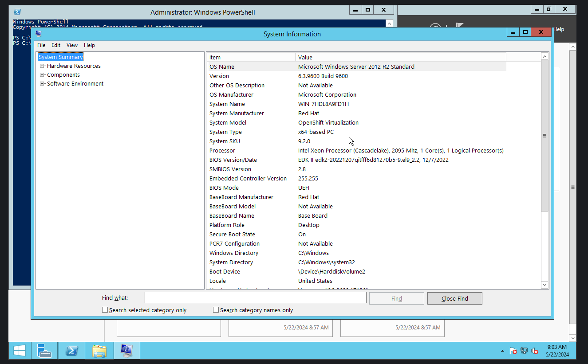Select the BaseBoard Model item
Image resolution: width=588 pixels, height=364 pixels.
tap(233, 206)
